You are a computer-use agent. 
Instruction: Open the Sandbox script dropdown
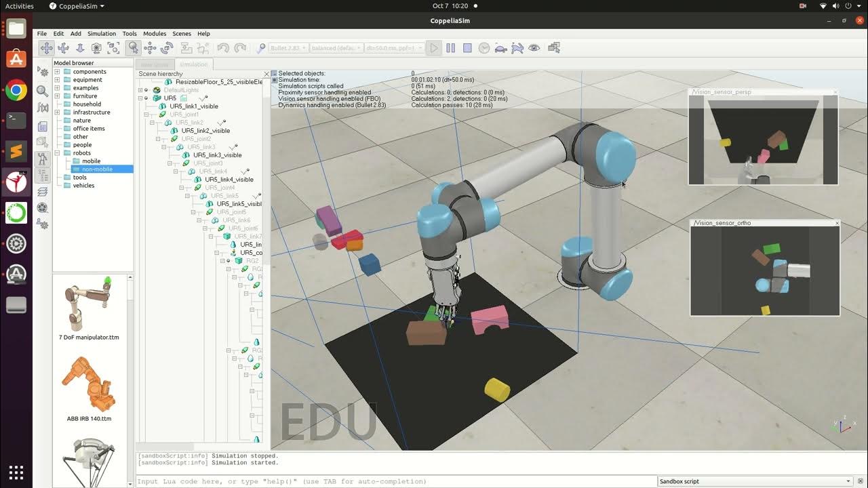756,481
